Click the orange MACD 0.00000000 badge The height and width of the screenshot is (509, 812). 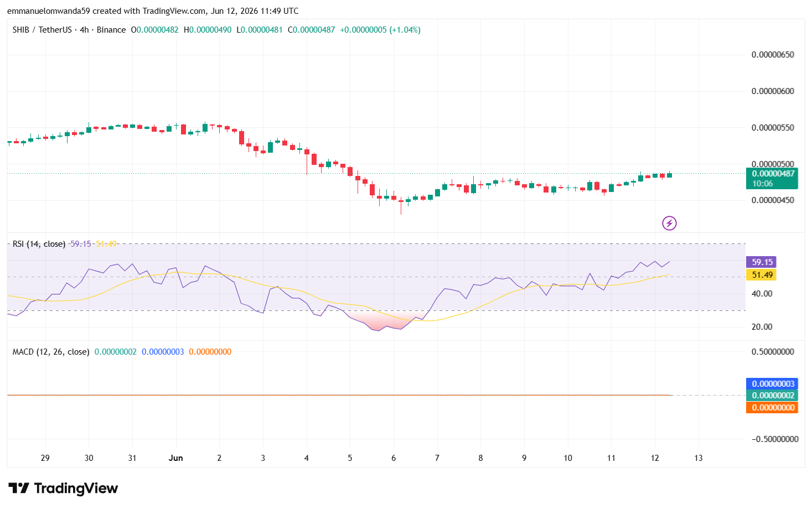[772, 407]
